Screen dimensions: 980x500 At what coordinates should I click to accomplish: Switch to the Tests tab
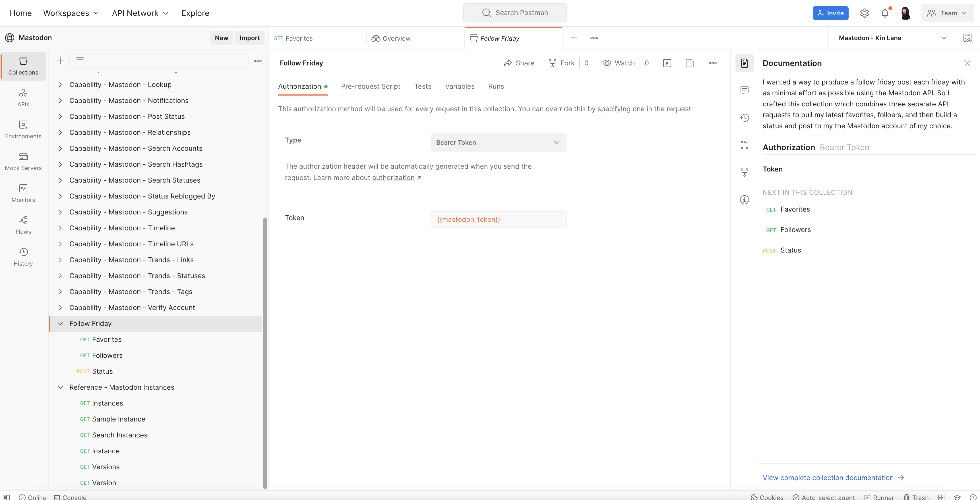click(x=423, y=86)
